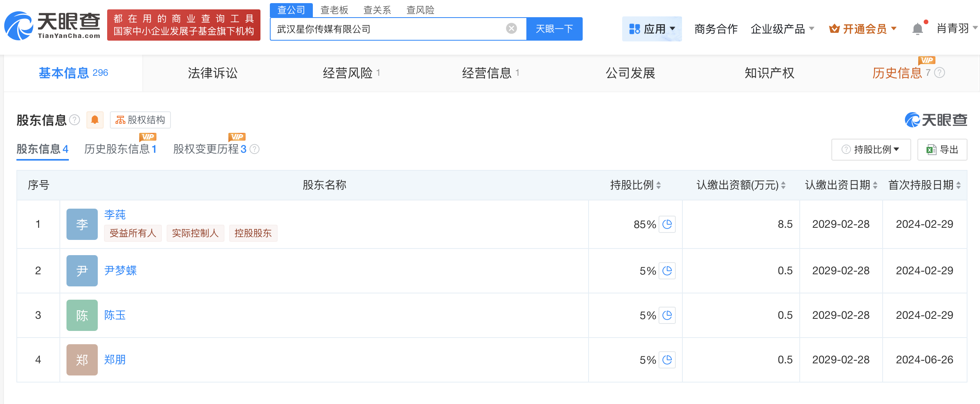The image size is (980, 404).
Task: Switch to 股东信息 4 sub-tab
Action: tap(43, 149)
